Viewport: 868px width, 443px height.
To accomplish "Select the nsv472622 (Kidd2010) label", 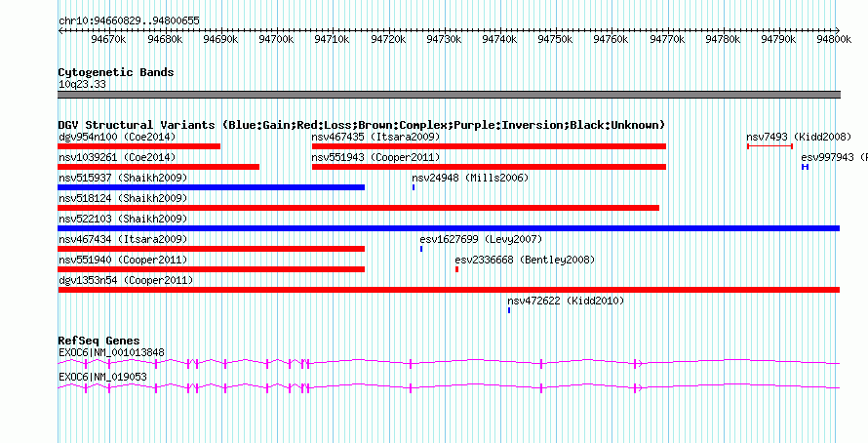I will click(566, 301).
